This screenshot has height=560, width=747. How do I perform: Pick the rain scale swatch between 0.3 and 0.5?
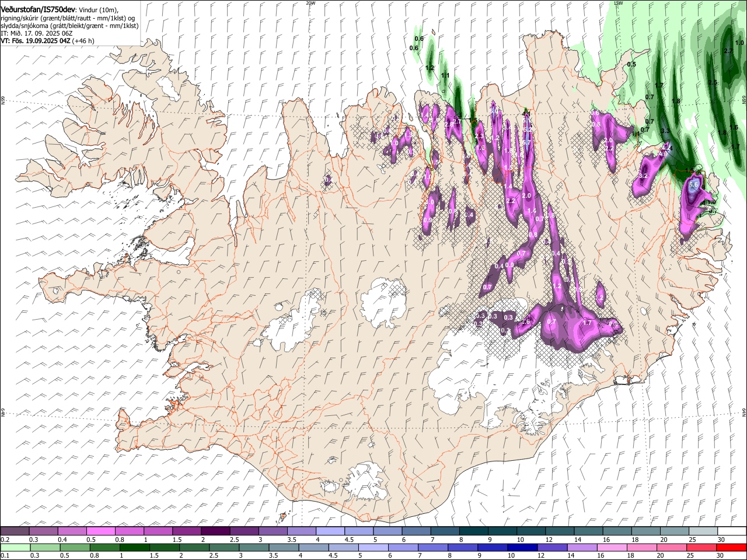click(45, 547)
